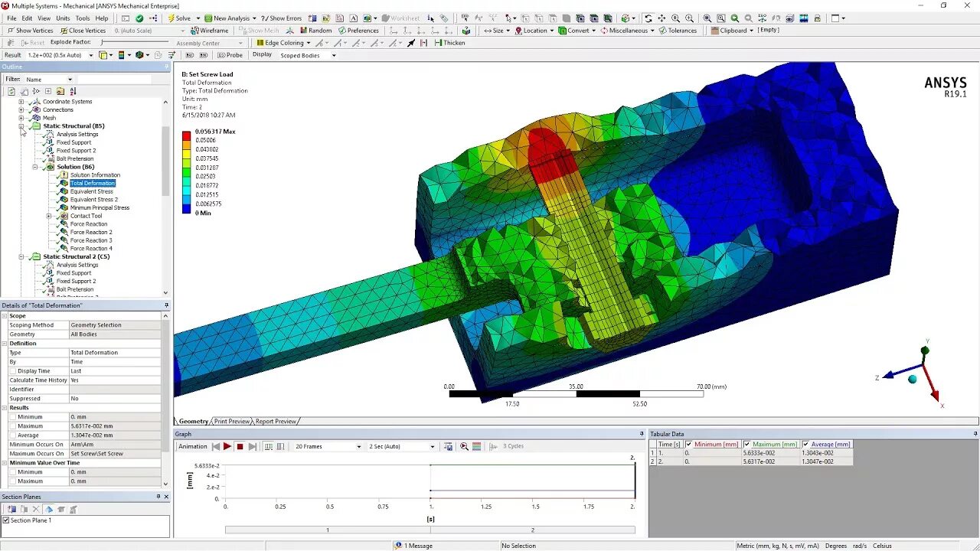Image resolution: width=980 pixels, height=551 pixels.
Task: Open the Edit menu
Action: (28, 18)
